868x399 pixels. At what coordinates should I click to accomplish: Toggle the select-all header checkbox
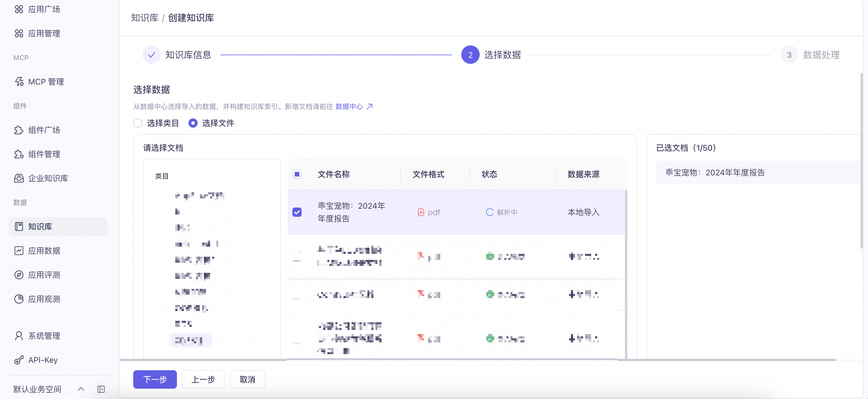[297, 174]
